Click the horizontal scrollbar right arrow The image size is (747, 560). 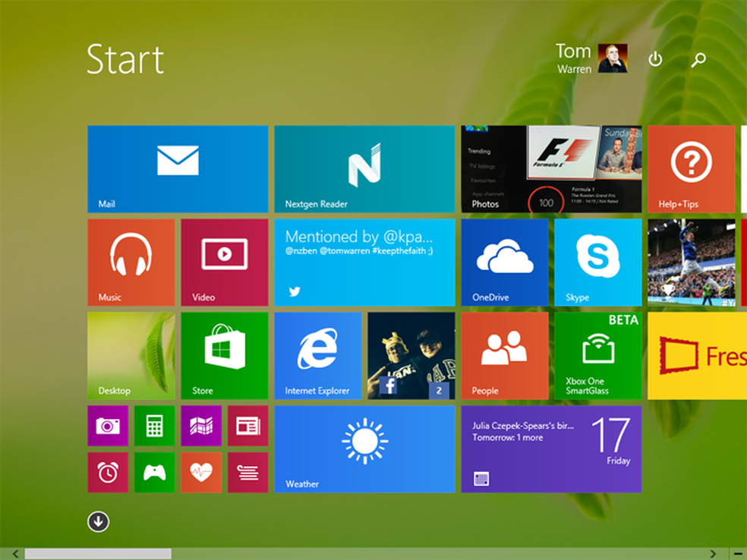click(x=713, y=554)
